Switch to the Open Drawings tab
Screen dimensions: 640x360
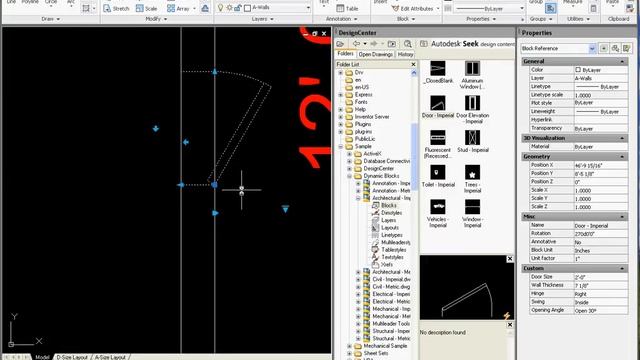click(376, 54)
